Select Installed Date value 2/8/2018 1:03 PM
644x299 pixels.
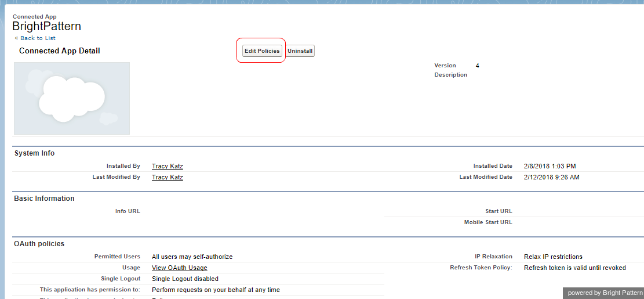(x=550, y=166)
